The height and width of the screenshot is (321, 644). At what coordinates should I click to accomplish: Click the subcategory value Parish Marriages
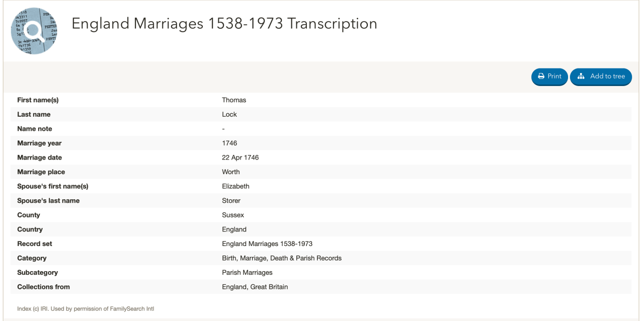[247, 272]
